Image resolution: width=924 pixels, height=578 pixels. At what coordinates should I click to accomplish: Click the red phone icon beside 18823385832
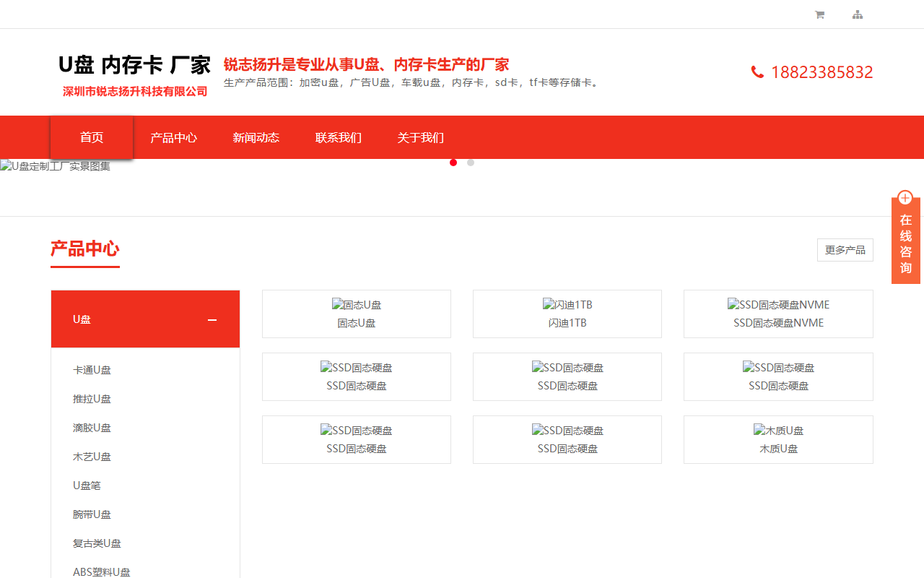(x=757, y=72)
